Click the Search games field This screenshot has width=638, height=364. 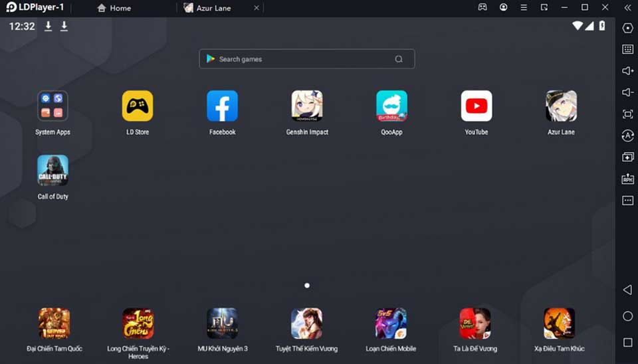pos(307,59)
